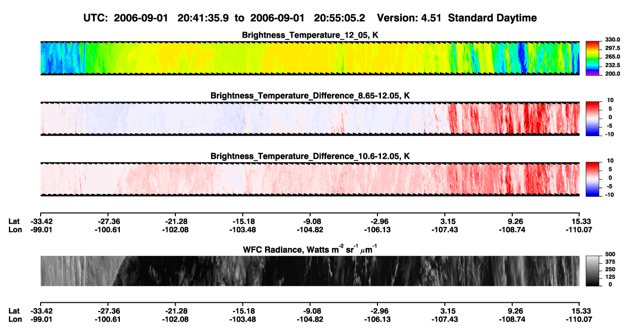Click longitude -110.07 on axis above WFC panel
The width and height of the screenshot is (644, 330).
[580, 230]
